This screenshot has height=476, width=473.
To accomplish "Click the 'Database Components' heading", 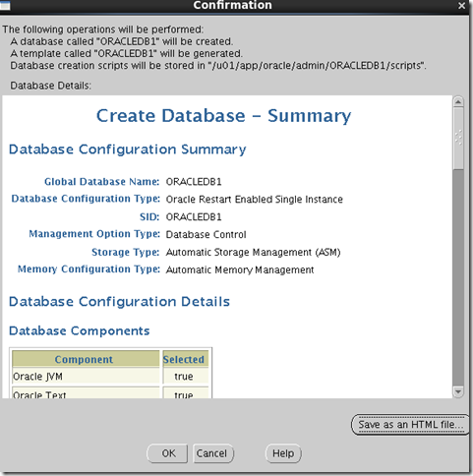I will click(x=79, y=330).
